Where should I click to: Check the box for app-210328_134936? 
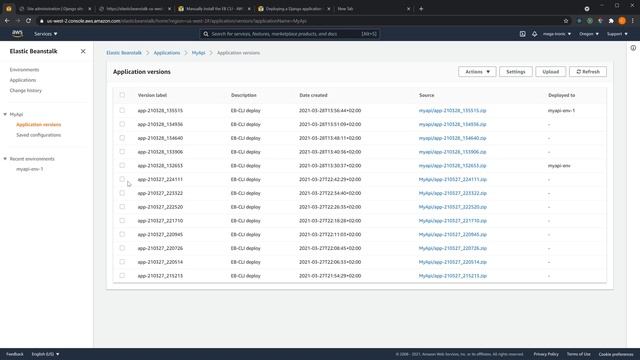122,124
